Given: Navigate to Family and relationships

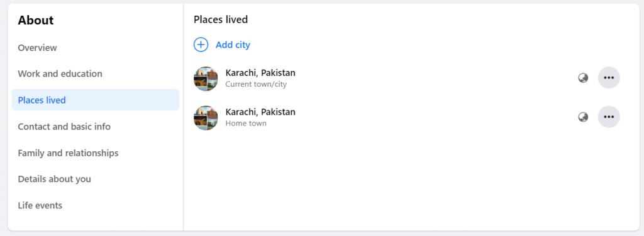Looking at the screenshot, I should point(68,153).
